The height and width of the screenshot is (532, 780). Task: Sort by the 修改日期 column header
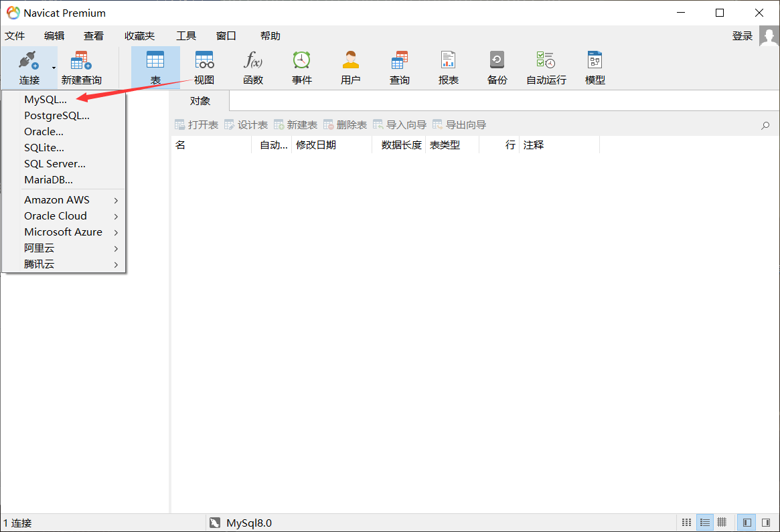332,145
